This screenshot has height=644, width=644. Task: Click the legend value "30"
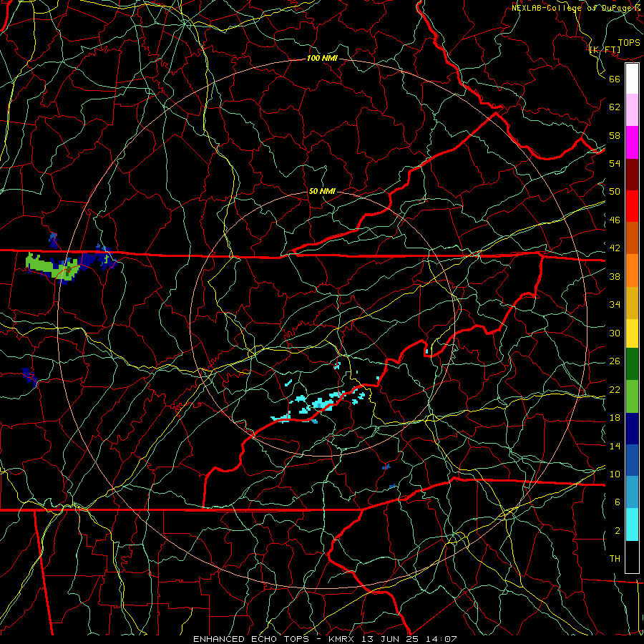coord(615,333)
